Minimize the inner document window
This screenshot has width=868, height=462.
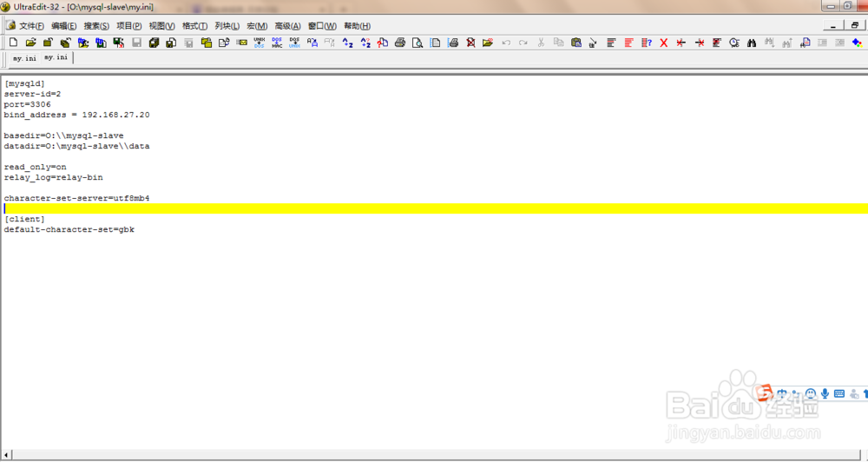pyautogui.click(x=833, y=25)
